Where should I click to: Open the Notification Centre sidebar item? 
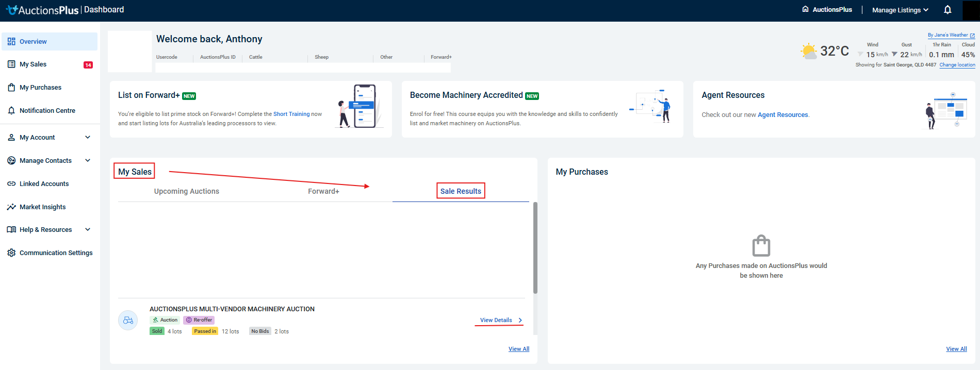coord(47,111)
